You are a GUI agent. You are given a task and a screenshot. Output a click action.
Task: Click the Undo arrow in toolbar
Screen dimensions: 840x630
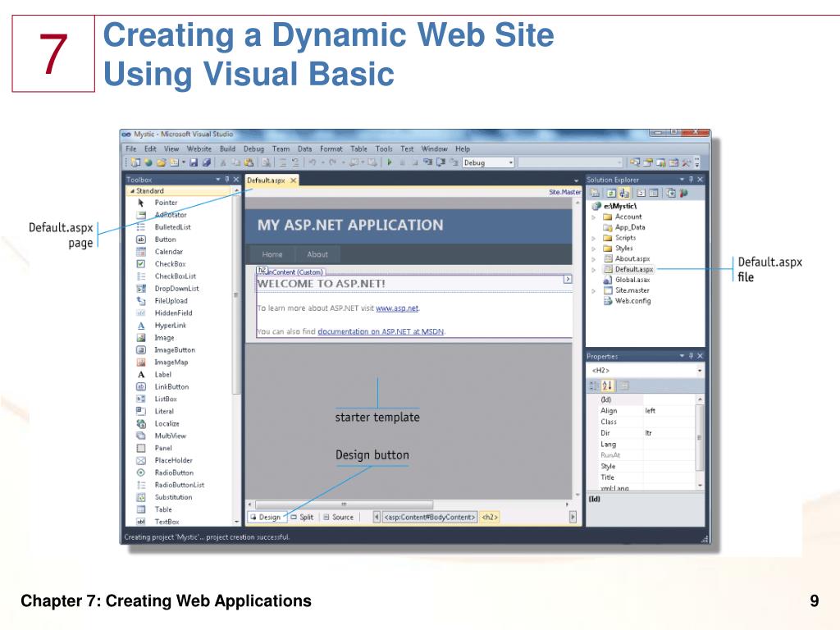click(x=313, y=162)
